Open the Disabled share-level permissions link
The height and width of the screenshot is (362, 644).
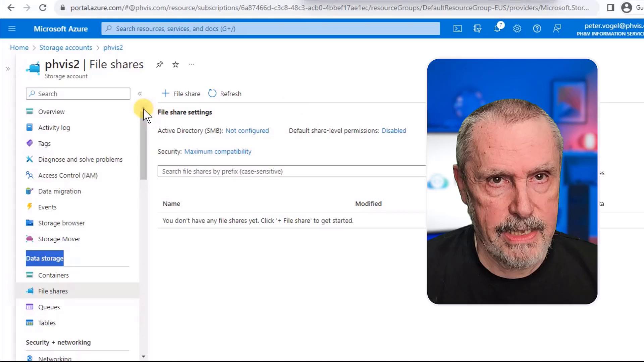coord(394,131)
